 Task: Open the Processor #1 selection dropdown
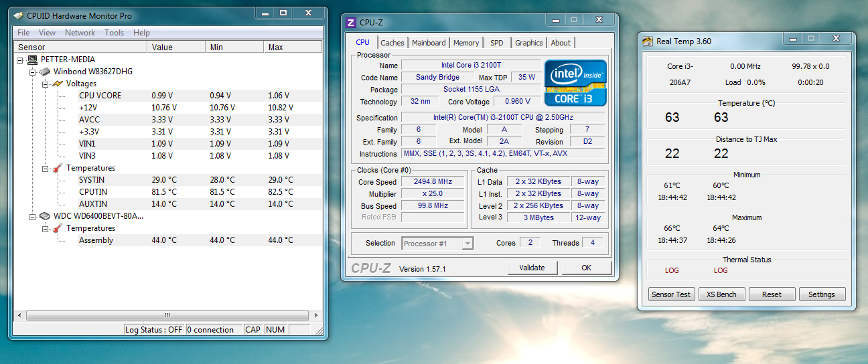click(x=467, y=244)
